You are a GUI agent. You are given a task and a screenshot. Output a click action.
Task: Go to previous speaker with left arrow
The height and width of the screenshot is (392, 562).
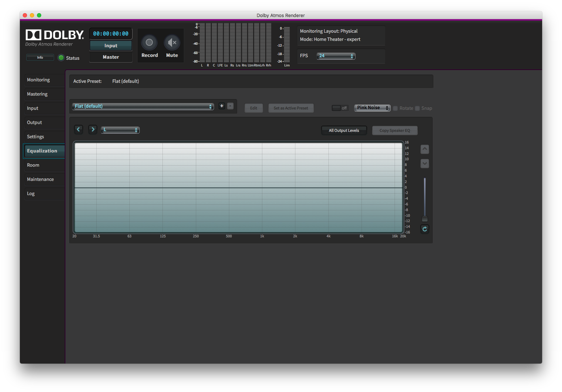[x=79, y=129]
